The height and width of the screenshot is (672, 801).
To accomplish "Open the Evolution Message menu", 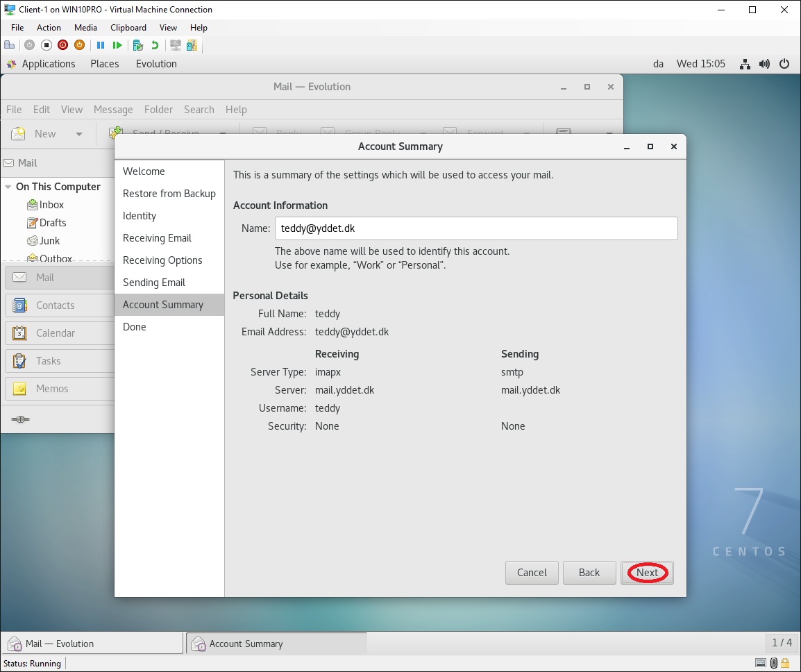I will [113, 110].
